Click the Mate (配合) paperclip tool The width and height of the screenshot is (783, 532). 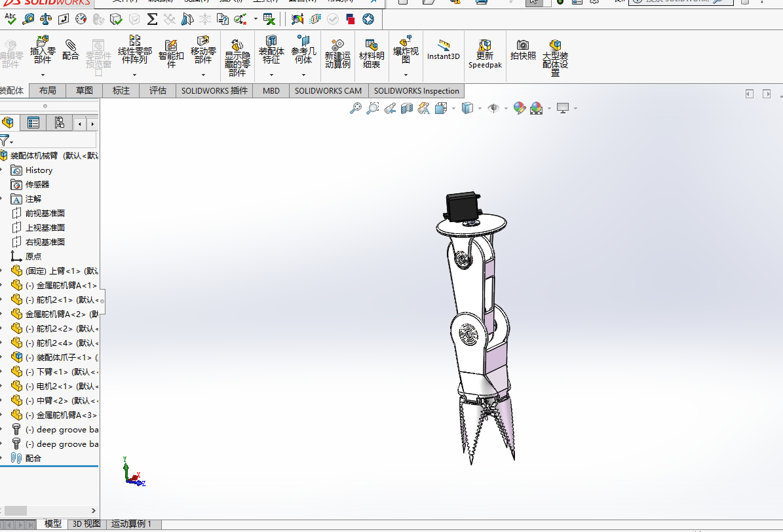(x=70, y=50)
